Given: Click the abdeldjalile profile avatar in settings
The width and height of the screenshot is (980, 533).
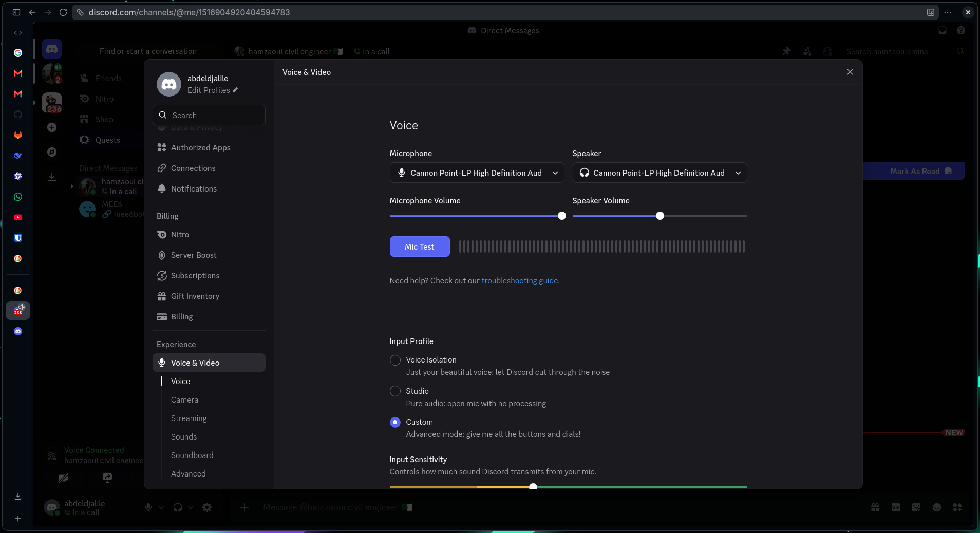Looking at the screenshot, I should [x=169, y=84].
